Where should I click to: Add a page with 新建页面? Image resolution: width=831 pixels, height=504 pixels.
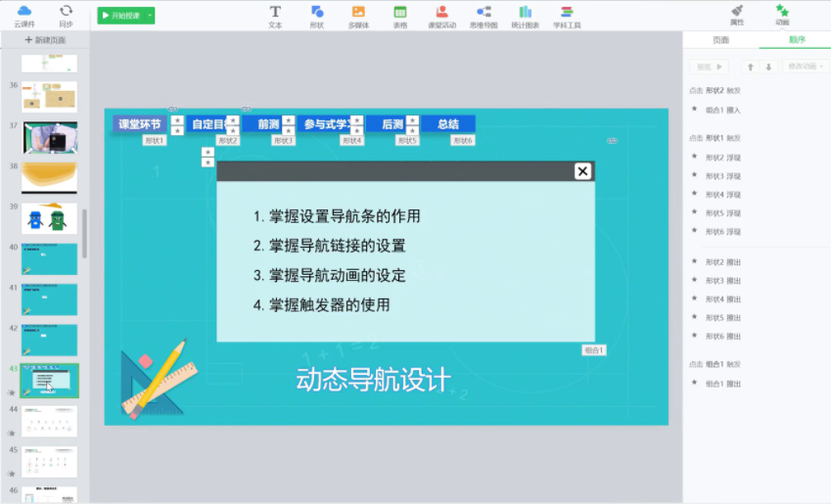click(45, 40)
